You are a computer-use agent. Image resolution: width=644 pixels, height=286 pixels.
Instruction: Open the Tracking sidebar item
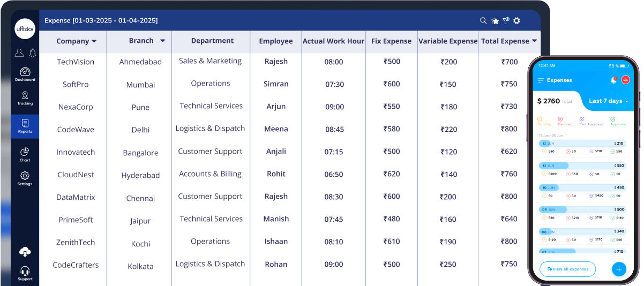coord(25,97)
